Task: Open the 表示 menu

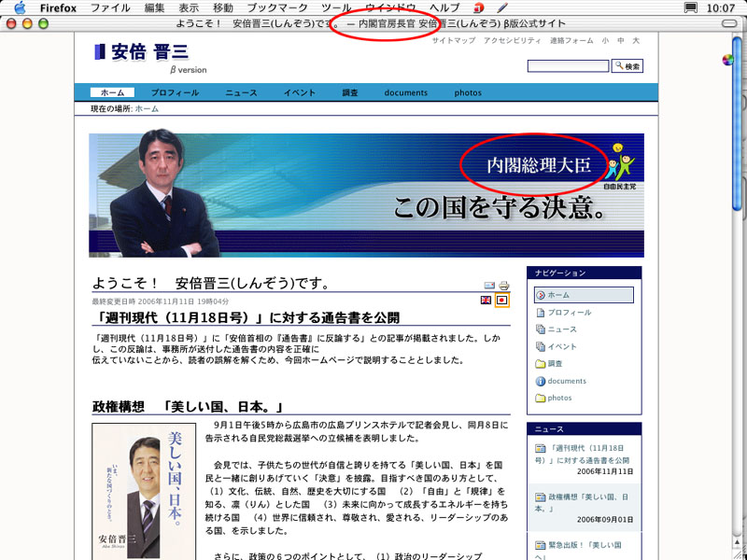Action: coord(189,8)
